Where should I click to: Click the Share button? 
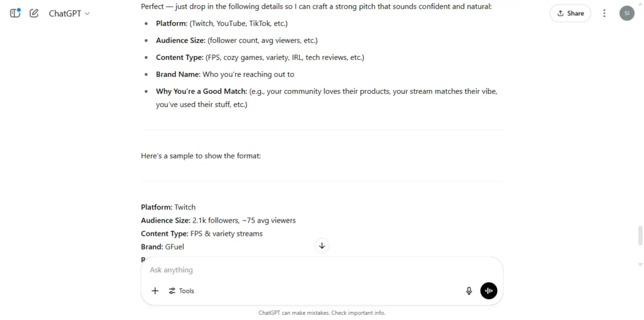[570, 13]
